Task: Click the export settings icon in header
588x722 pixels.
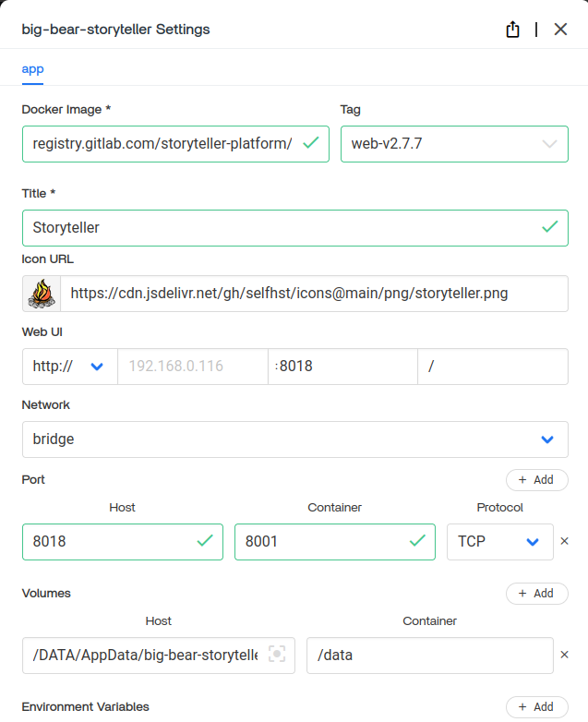Action: pyautogui.click(x=513, y=30)
